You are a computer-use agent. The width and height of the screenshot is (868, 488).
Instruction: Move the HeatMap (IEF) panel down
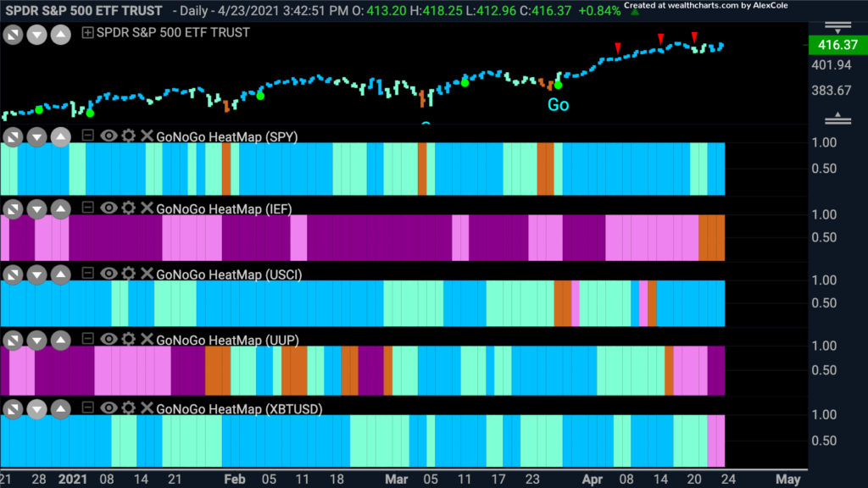click(x=36, y=208)
